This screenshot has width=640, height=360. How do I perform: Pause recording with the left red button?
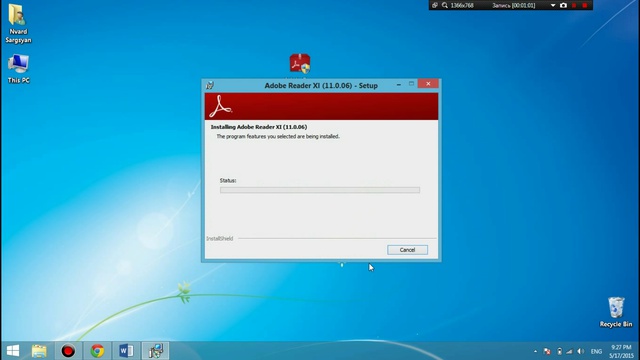pyautogui.click(x=574, y=5)
